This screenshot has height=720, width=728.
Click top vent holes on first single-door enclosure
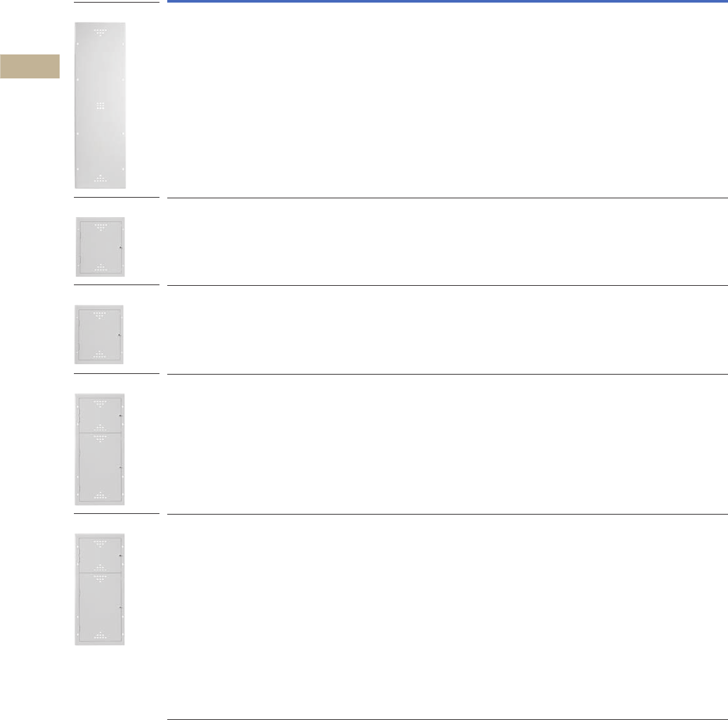tap(100, 227)
